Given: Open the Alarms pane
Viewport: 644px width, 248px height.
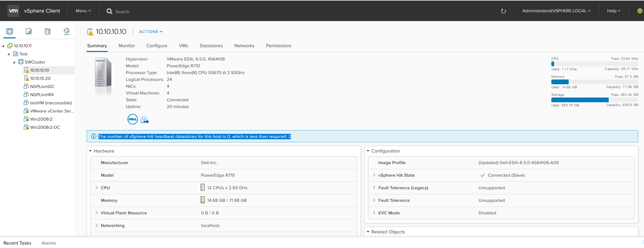Looking at the screenshot, I should coord(49,243).
